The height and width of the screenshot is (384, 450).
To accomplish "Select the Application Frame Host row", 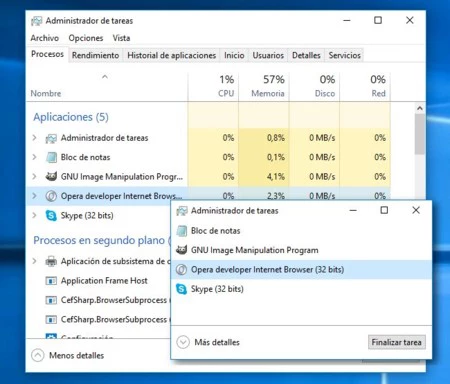I will pyautogui.click(x=99, y=281).
